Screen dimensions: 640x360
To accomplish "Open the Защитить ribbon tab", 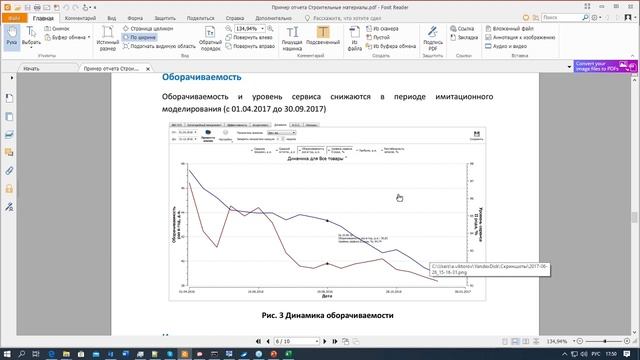I will coord(165,18).
